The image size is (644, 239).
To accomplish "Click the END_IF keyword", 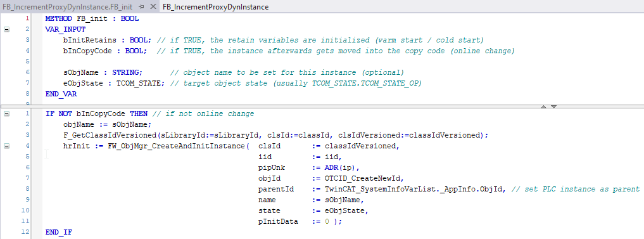I will click(59, 232).
